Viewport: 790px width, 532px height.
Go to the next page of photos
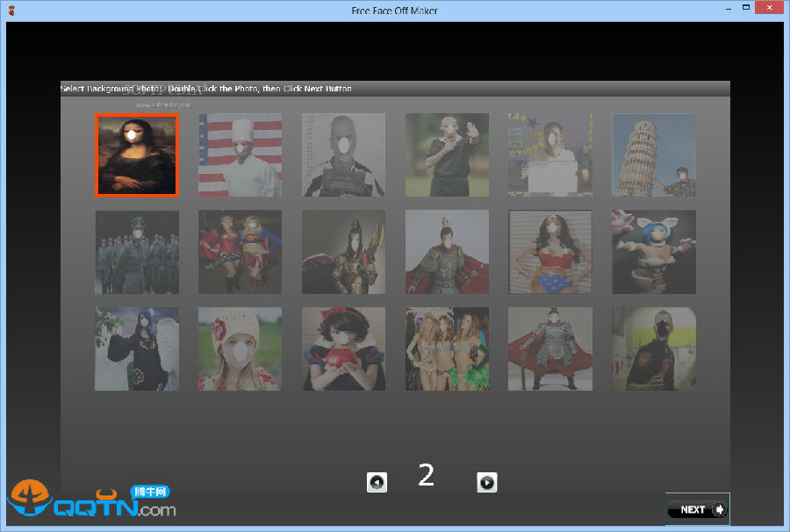[487, 481]
